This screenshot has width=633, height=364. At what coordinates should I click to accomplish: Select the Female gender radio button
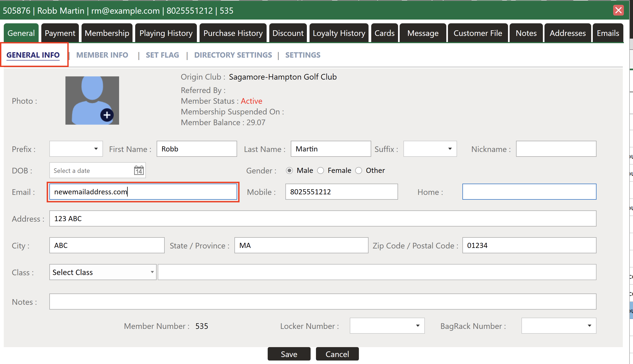[321, 170]
